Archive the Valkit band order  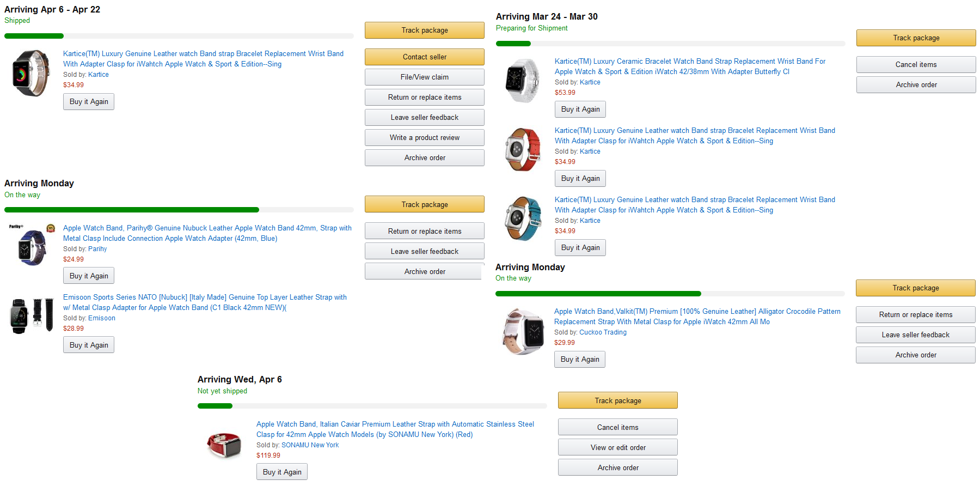pos(916,355)
